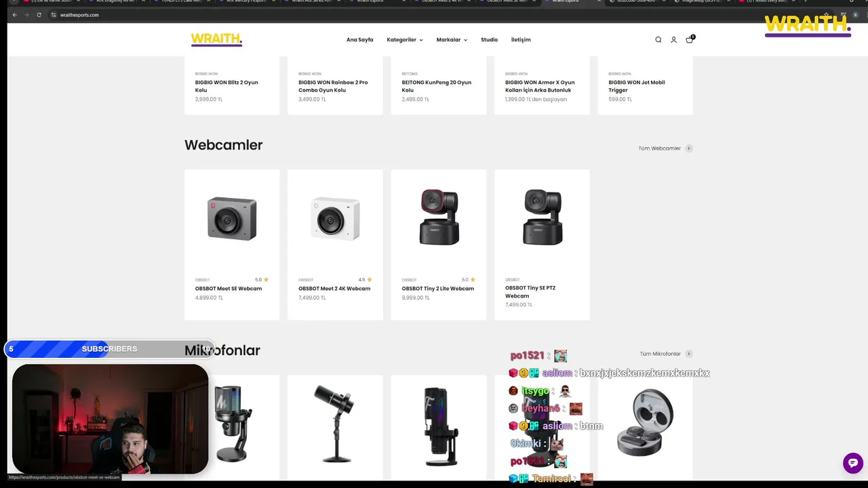
Task: Open the shopping cart icon
Action: pos(690,39)
